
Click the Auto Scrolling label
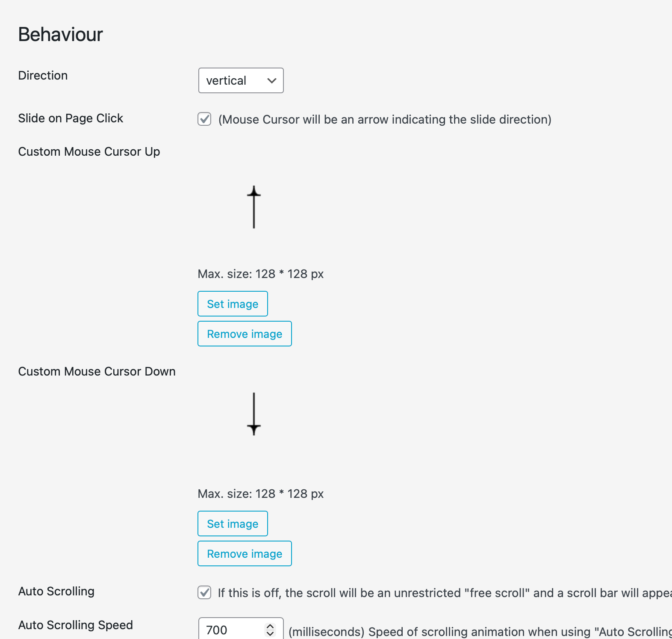point(56,591)
